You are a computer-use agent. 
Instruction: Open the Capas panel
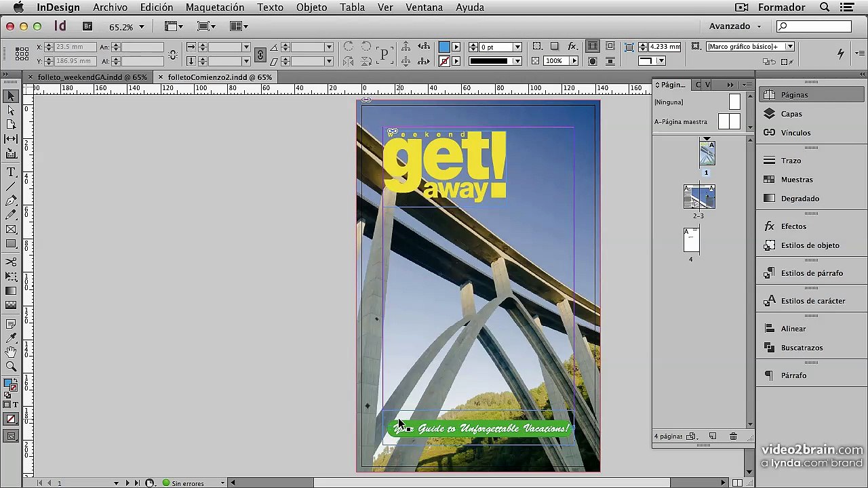coord(811,114)
